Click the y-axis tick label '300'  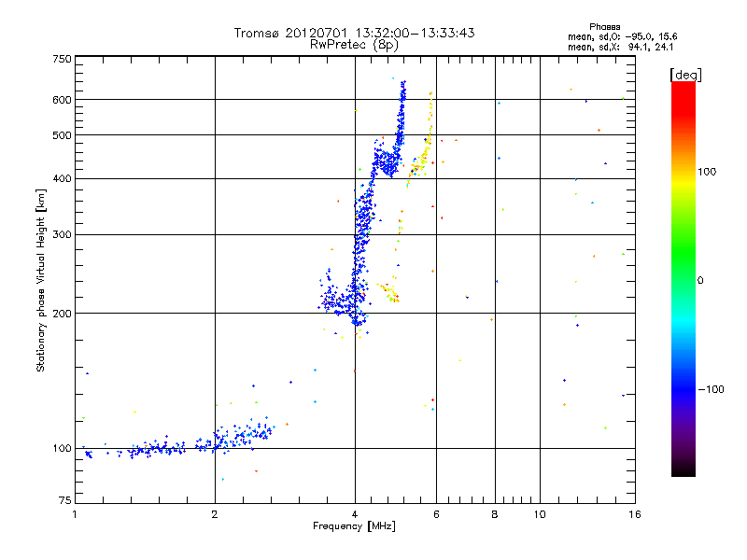tap(63, 235)
